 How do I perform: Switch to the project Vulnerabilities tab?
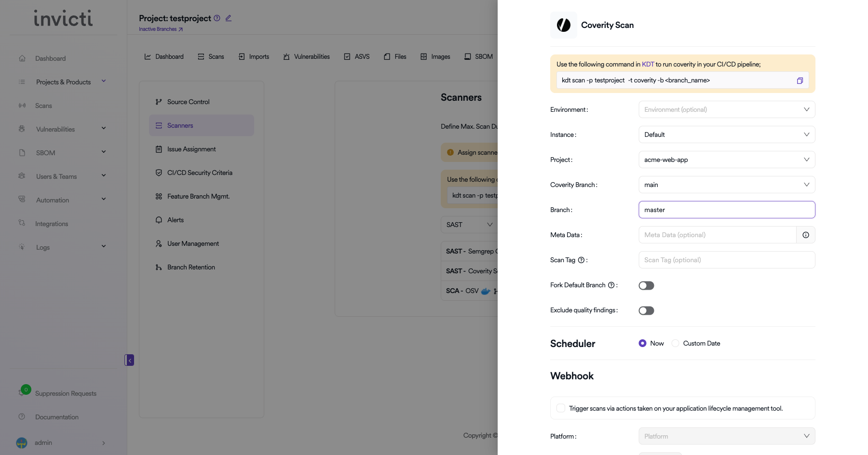[306, 56]
